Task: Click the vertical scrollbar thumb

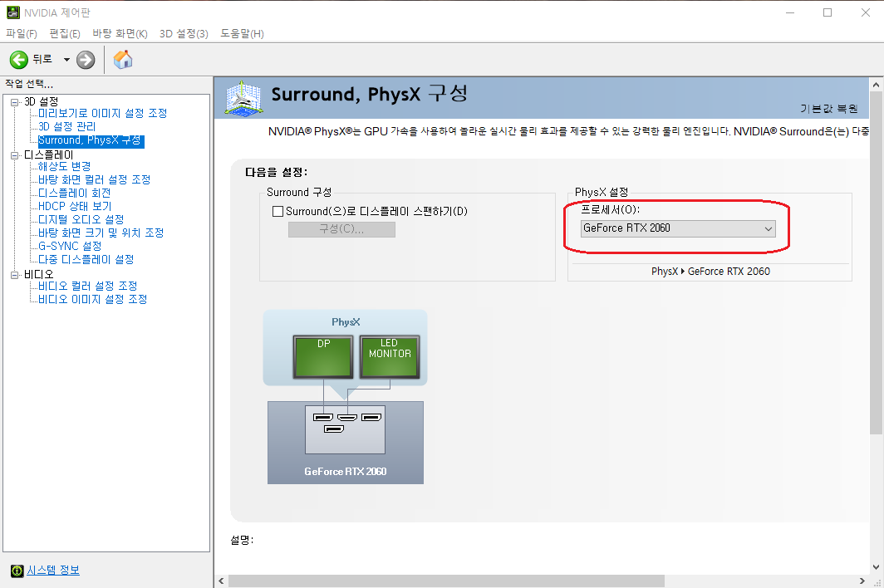Action: [x=876, y=262]
